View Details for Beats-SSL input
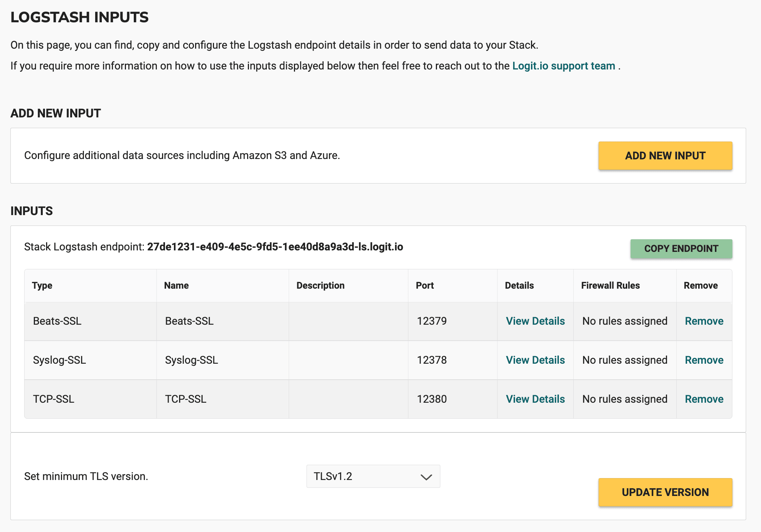The width and height of the screenshot is (761, 532). [x=535, y=321]
